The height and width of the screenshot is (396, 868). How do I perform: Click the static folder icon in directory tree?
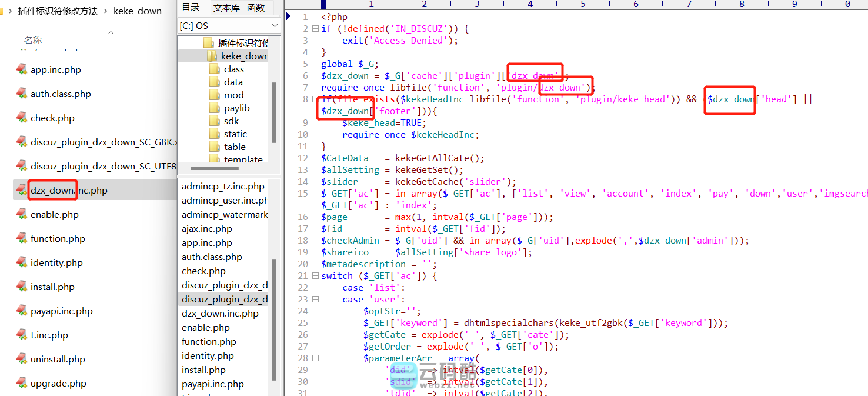coord(215,134)
